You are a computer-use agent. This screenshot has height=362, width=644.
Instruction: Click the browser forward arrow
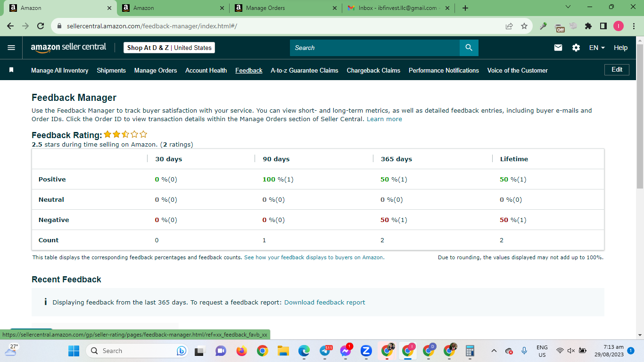[25, 26]
